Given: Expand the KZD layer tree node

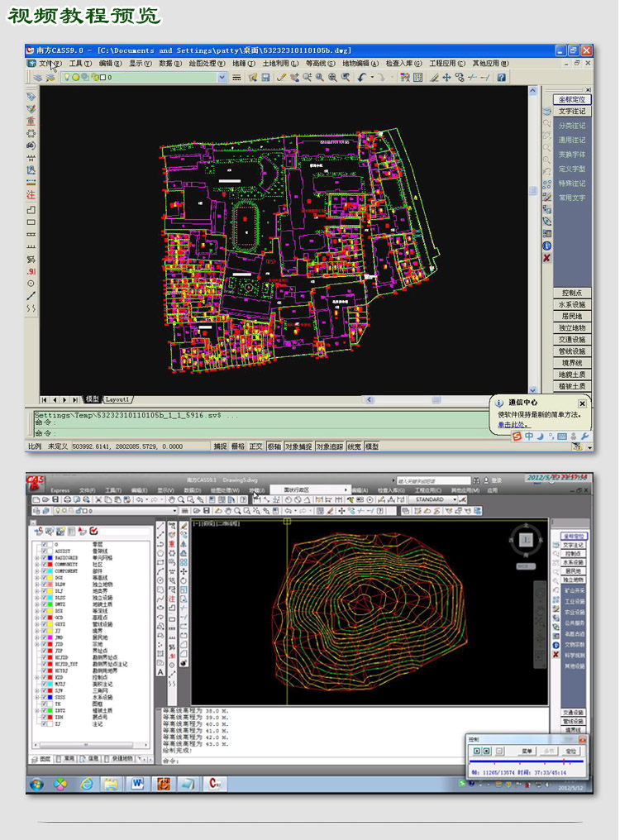Looking at the screenshot, I should coord(37,677).
